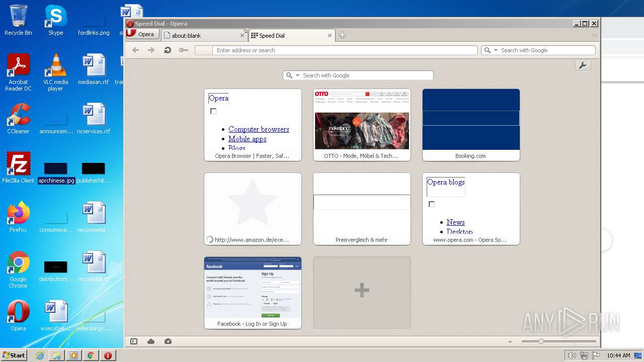Open Windows Explorer from taskbar
Viewport: 644px width, 362px height.
click(x=57, y=355)
